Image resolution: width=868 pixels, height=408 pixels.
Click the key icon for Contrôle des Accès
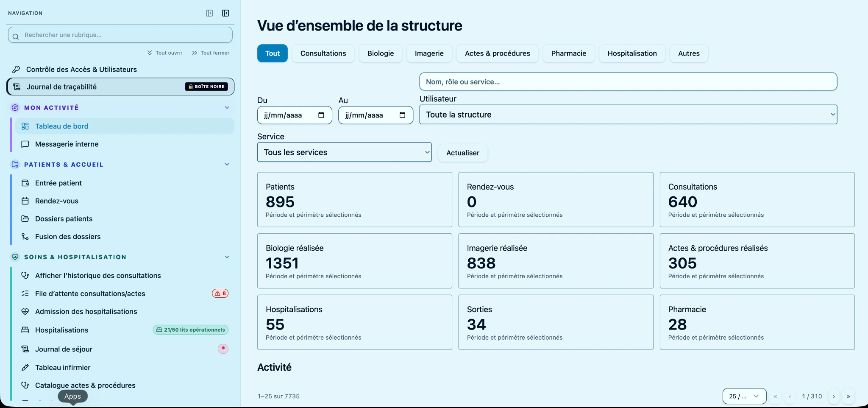coord(16,69)
